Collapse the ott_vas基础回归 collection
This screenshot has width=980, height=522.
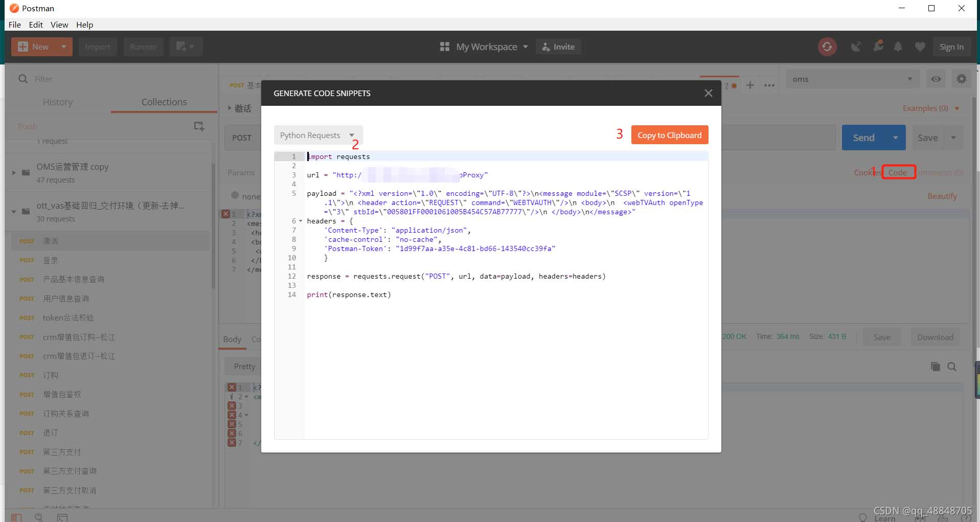pyautogui.click(x=14, y=211)
